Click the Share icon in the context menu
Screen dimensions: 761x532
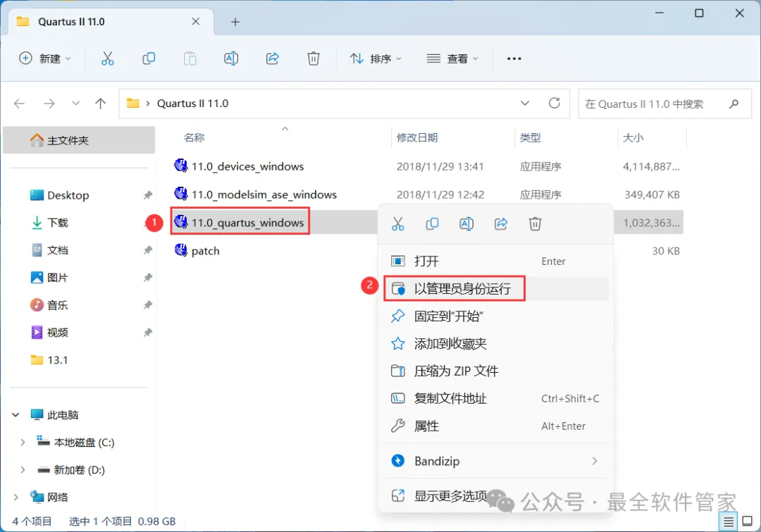501,224
